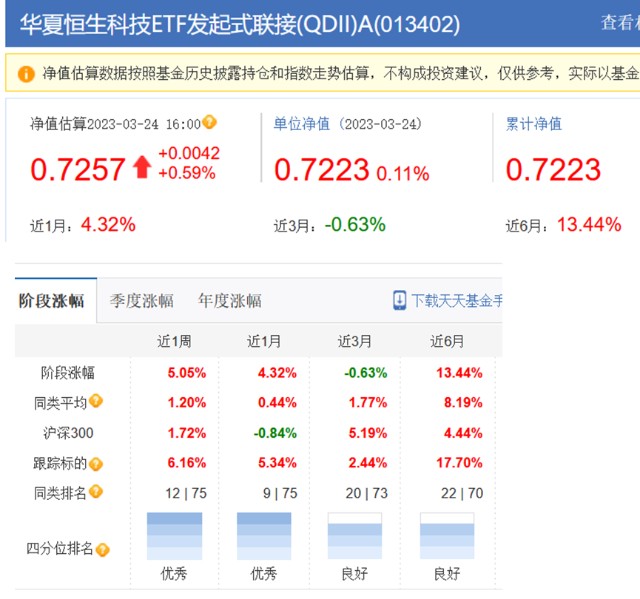Click help icon beside 跟踪标的
The height and width of the screenshot is (599, 640).
96,464
